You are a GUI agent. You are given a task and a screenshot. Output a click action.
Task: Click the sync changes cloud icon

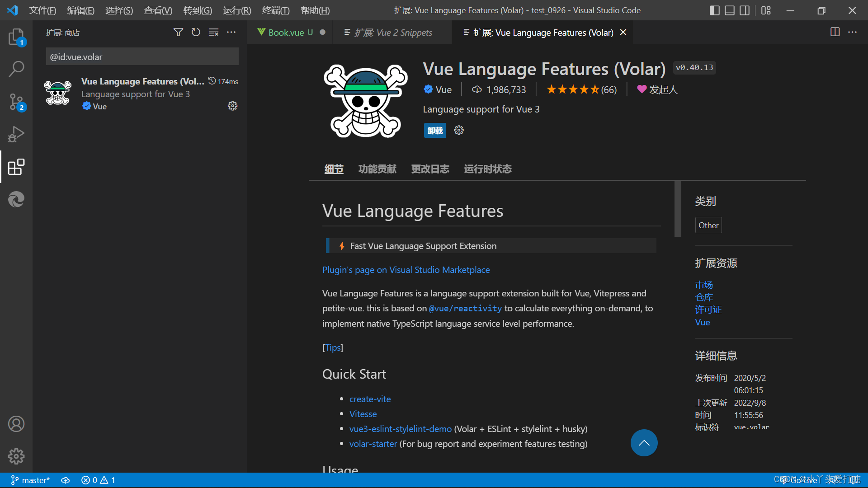66,480
